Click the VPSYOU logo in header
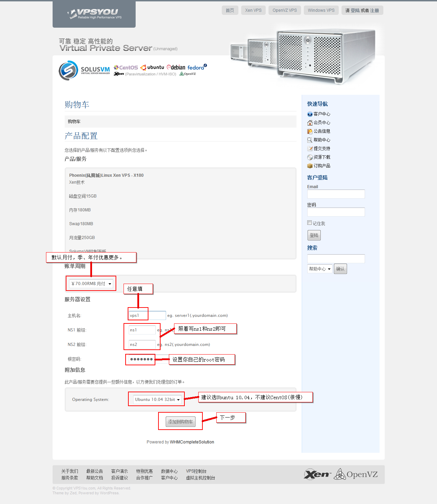 (94, 14)
